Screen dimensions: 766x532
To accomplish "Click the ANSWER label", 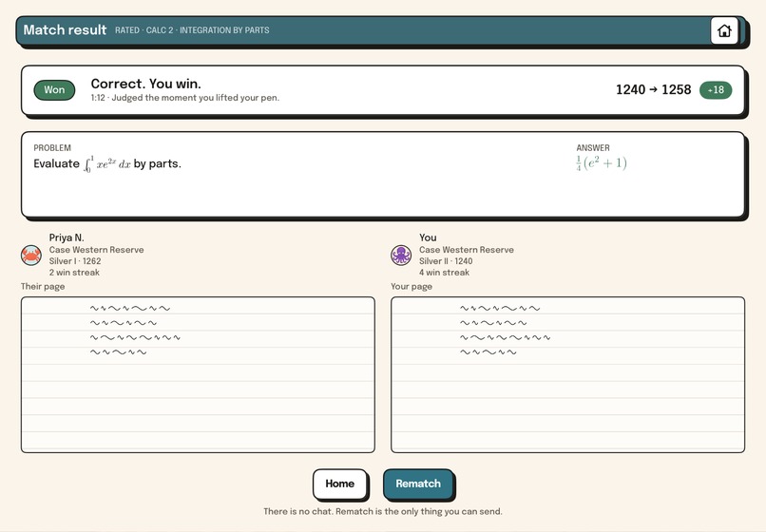I will click(x=593, y=147).
